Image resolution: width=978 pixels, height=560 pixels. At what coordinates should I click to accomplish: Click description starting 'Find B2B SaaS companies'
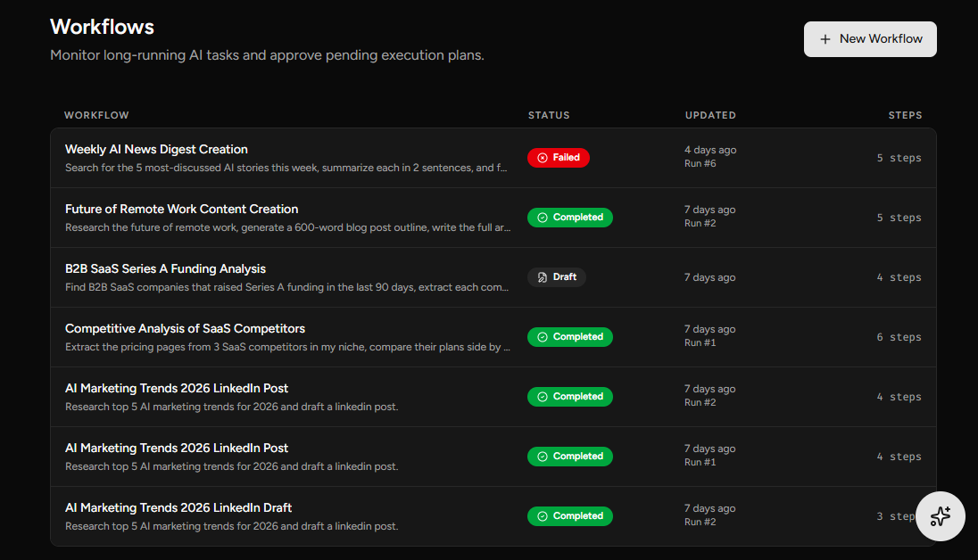(287, 287)
